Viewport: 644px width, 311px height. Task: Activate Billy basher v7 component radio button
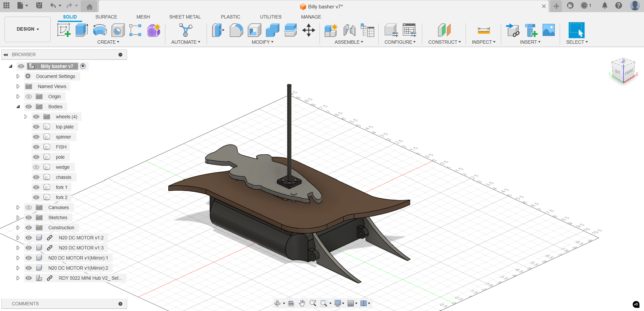pos(83,66)
